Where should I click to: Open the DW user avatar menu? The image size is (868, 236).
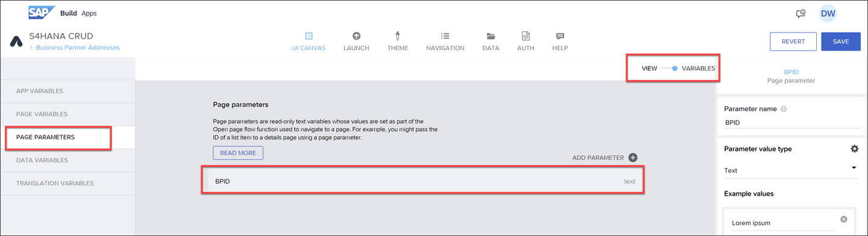pos(828,13)
